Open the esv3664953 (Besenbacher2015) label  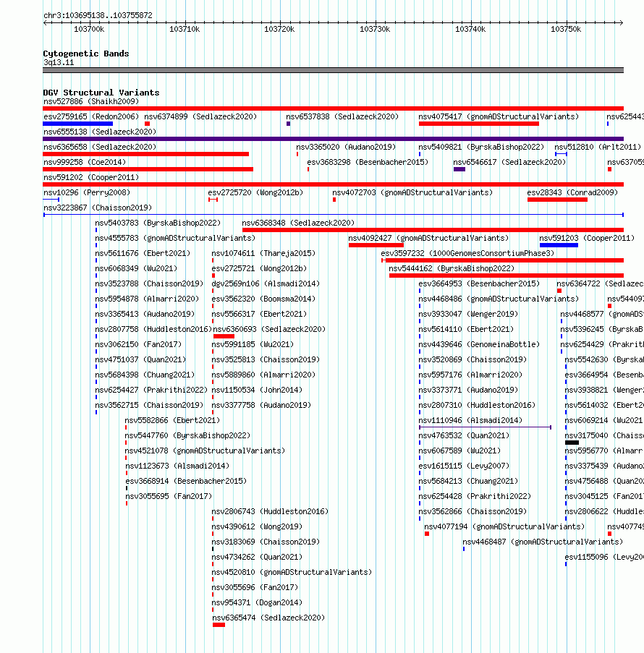click(479, 283)
